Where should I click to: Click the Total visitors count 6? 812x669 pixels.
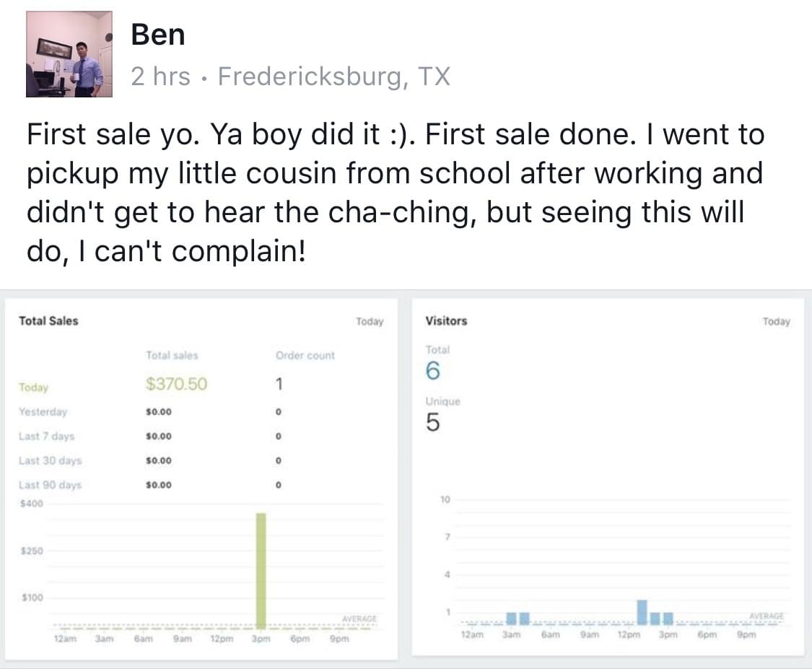432,372
